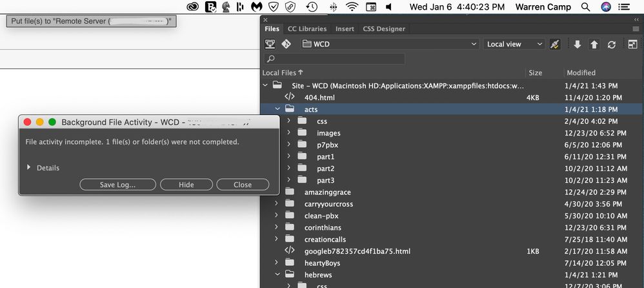Expand the acts css folder
644x288 pixels.
pyautogui.click(x=288, y=121)
